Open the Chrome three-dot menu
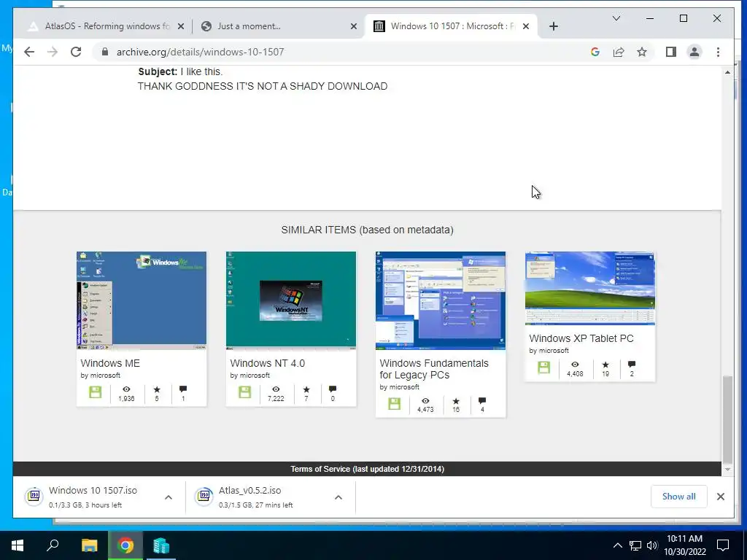Screen dimensions: 747x560 point(718,52)
